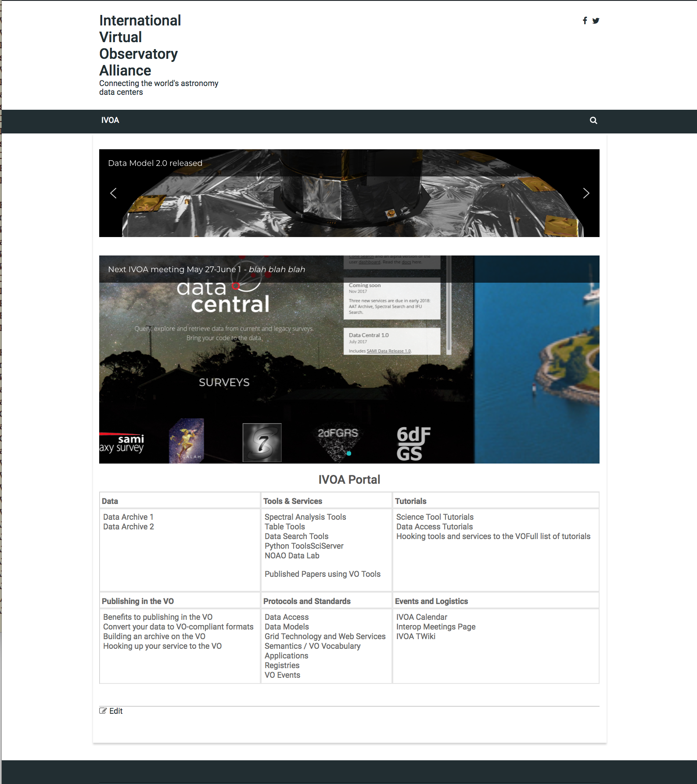Click the Next IVOA meeting slide caption
Image resolution: width=697 pixels, height=784 pixels.
pyautogui.click(x=206, y=270)
